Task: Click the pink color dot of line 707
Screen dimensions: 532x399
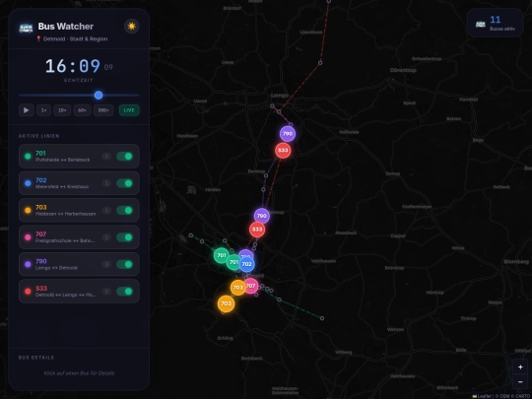Action: [x=28, y=237]
